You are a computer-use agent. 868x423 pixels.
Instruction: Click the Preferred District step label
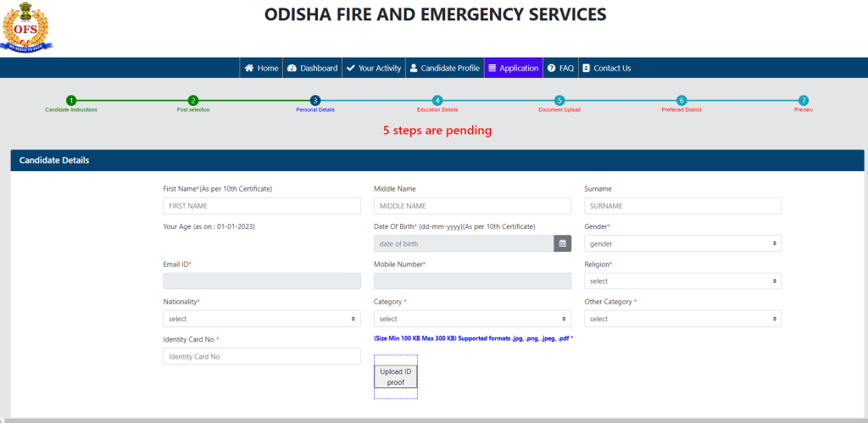[682, 109]
